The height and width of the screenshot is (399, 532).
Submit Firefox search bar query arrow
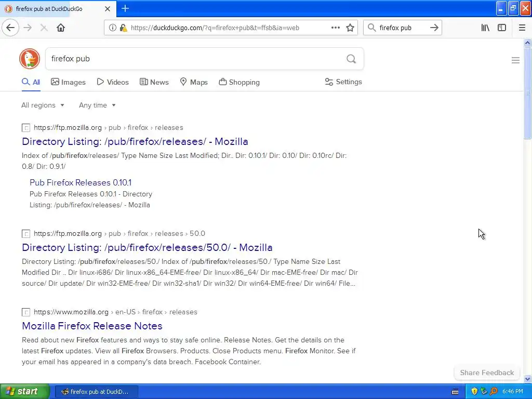pos(434,28)
